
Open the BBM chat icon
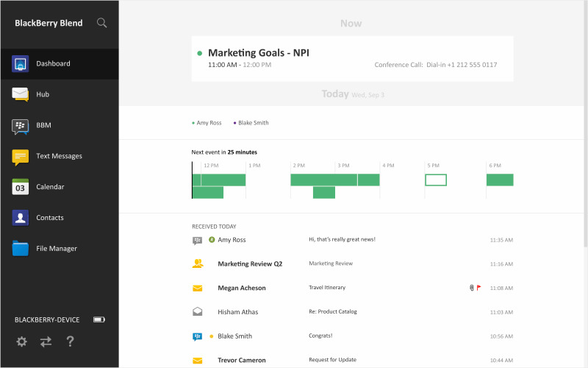[x=21, y=127]
